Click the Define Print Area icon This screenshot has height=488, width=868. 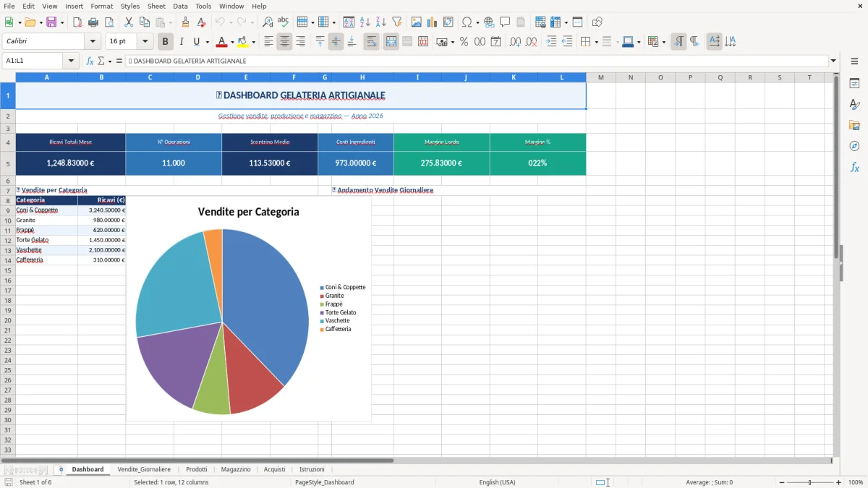[541, 22]
